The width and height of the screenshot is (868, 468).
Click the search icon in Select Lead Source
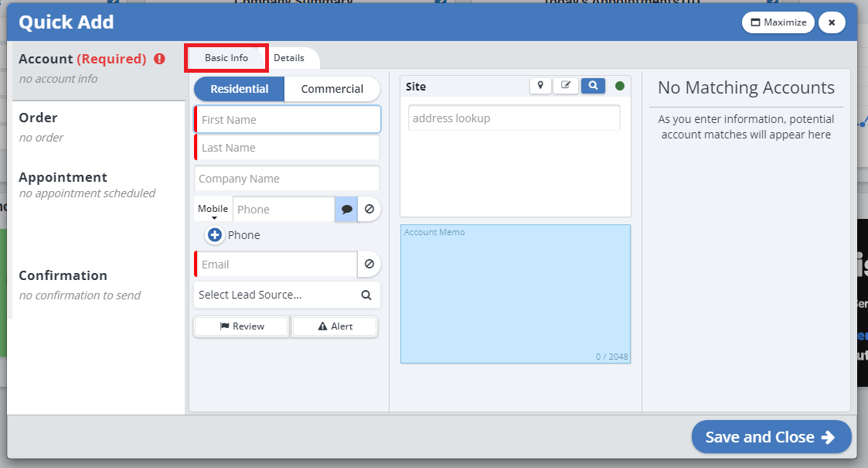[x=366, y=295]
